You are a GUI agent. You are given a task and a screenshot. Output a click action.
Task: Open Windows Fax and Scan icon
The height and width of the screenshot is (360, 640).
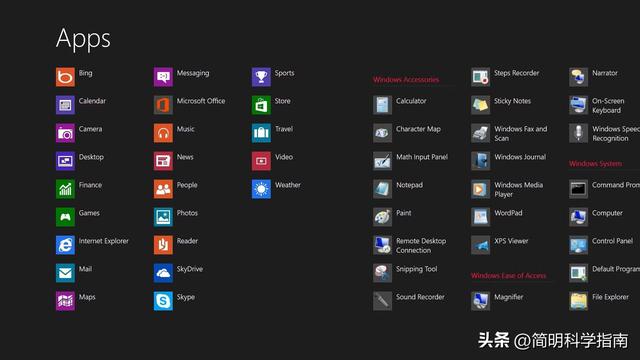click(x=480, y=133)
